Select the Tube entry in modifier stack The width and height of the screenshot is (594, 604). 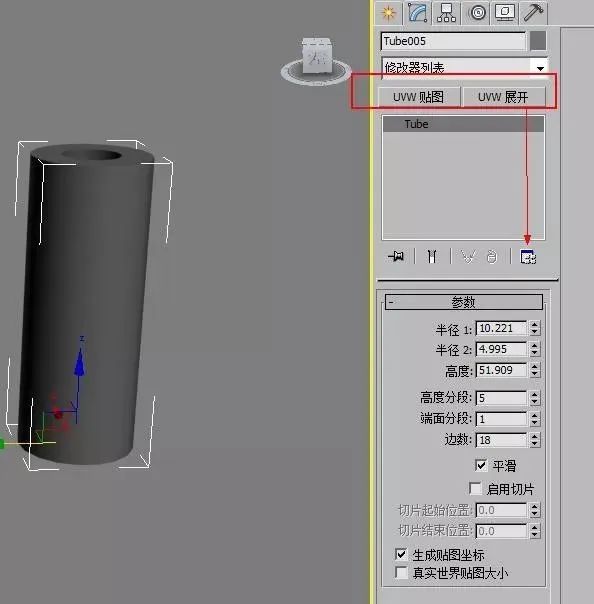tap(463, 124)
